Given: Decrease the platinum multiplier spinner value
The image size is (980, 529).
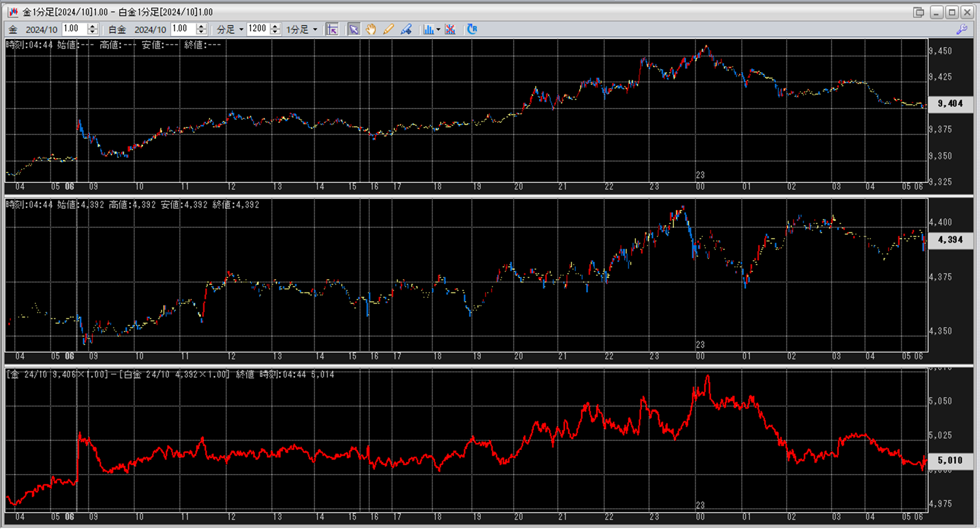Looking at the screenshot, I should click(x=201, y=33).
